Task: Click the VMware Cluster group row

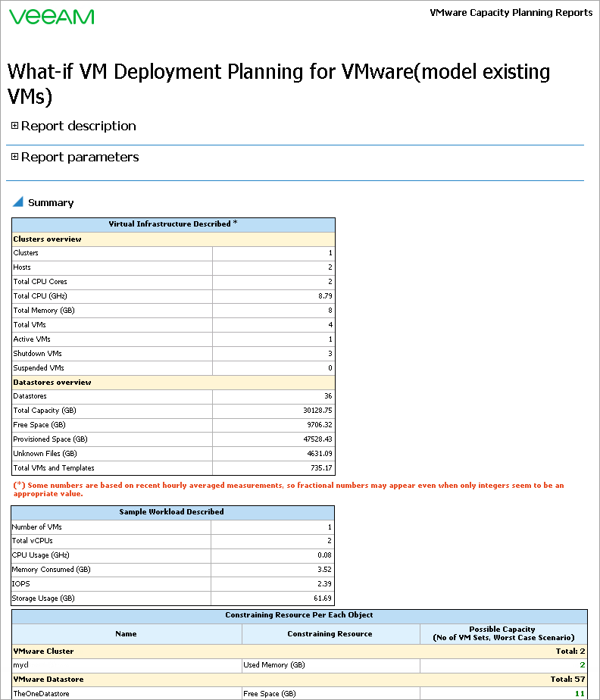Action: (299, 652)
